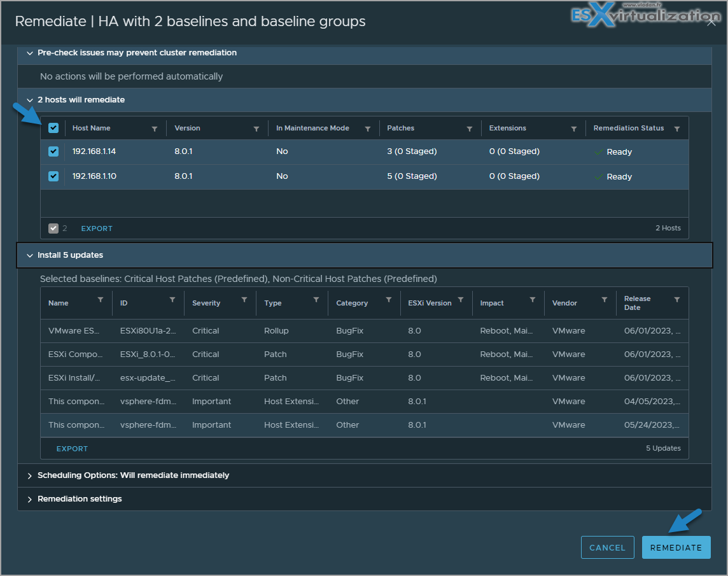Start remediation with the Remediate button
728x576 pixels.
[676, 547]
